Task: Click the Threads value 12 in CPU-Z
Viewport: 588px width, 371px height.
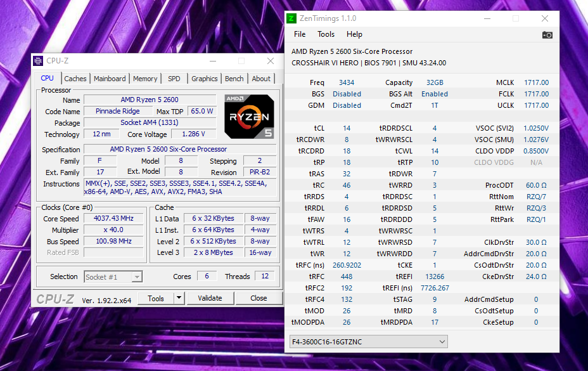Action: 265,276
